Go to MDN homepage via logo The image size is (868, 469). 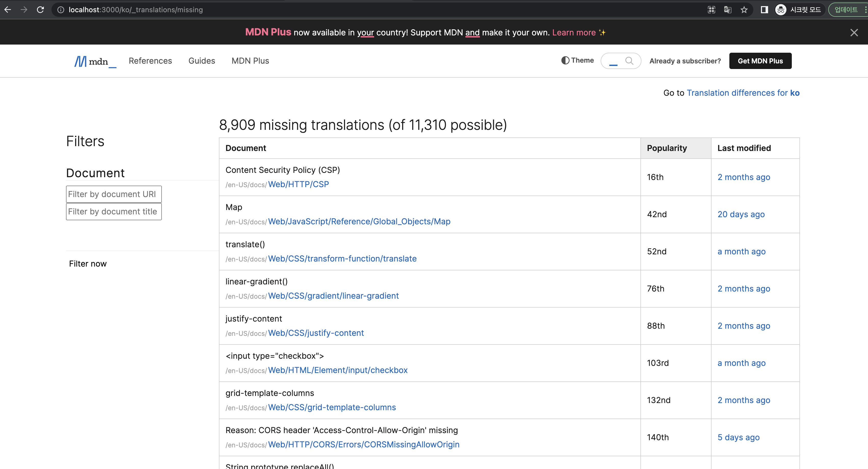(x=95, y=61)
